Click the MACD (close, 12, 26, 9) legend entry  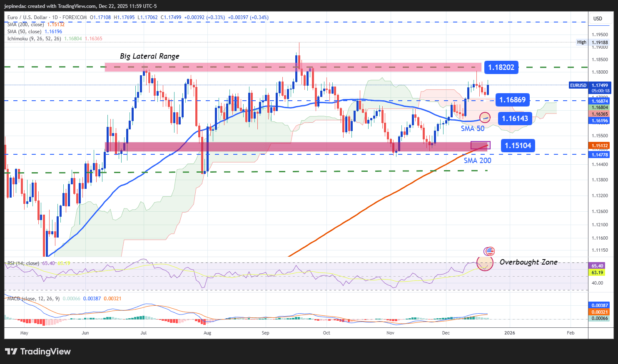(32, 299)
